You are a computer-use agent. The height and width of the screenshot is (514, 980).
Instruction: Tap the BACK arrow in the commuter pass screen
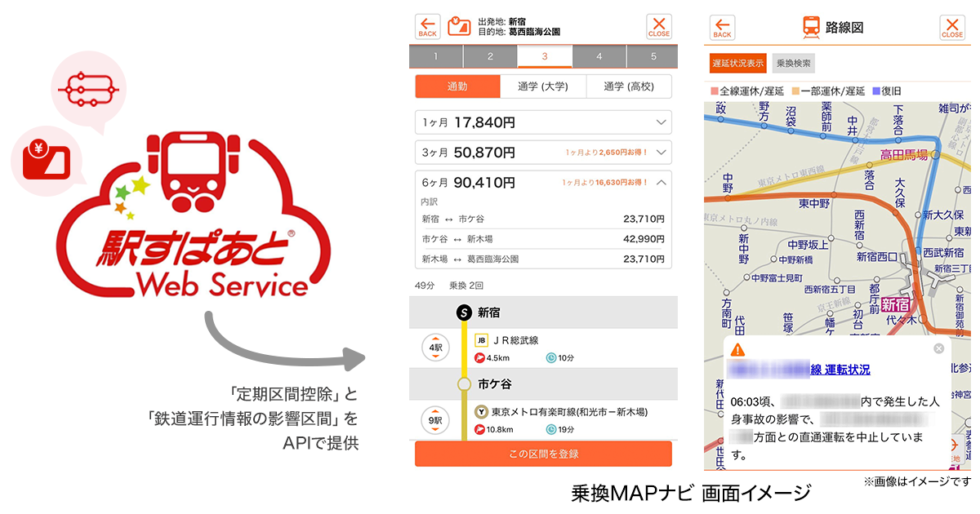[x=428, y=27]
